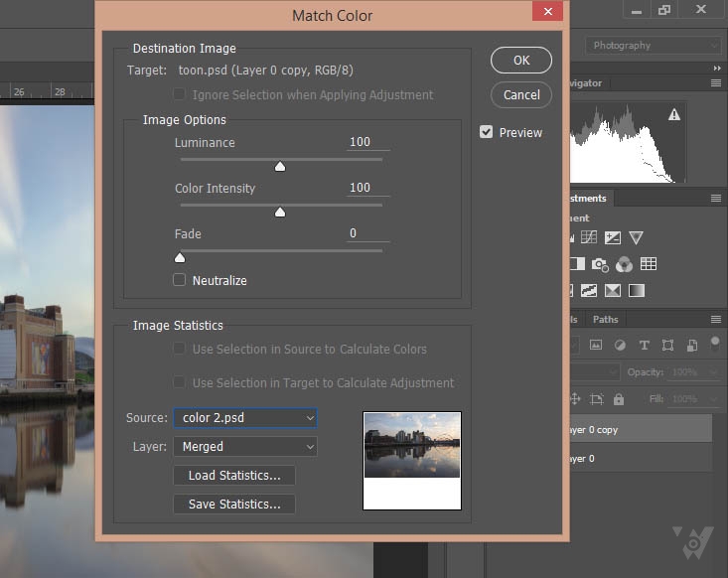
Task: Switch to the Paths tab
Action: tap(605, 320)
